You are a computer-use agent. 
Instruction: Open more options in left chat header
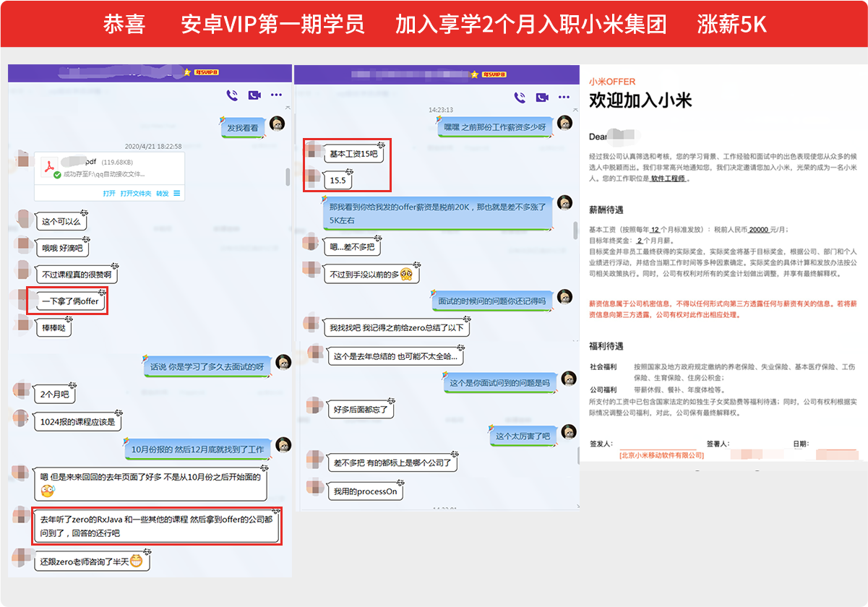point(276,95)
